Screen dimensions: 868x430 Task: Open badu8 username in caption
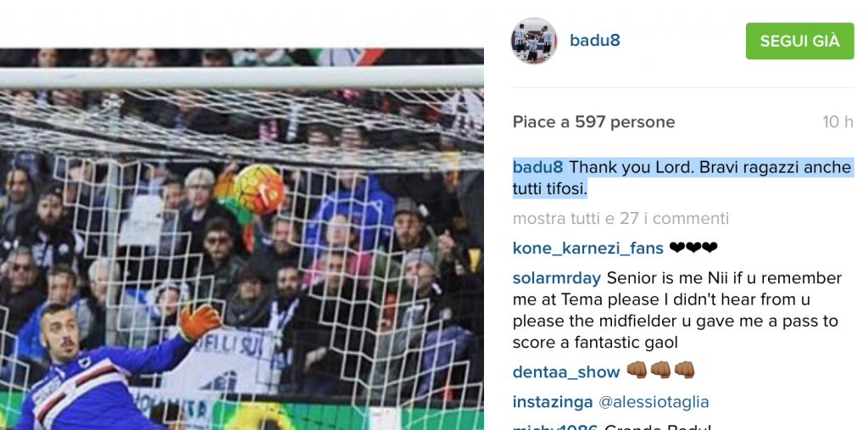click(537, 167)
